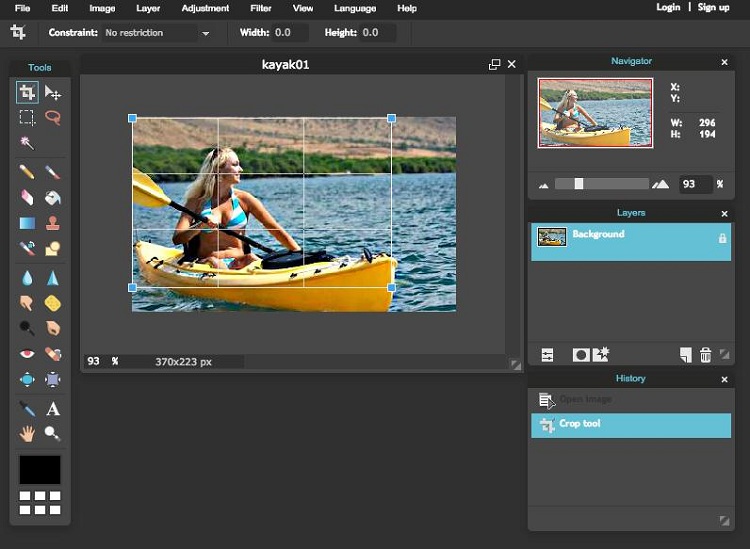This screenshot has height=549, width=750.
Task: Open the Filter menu
Action: coord(259,8)
